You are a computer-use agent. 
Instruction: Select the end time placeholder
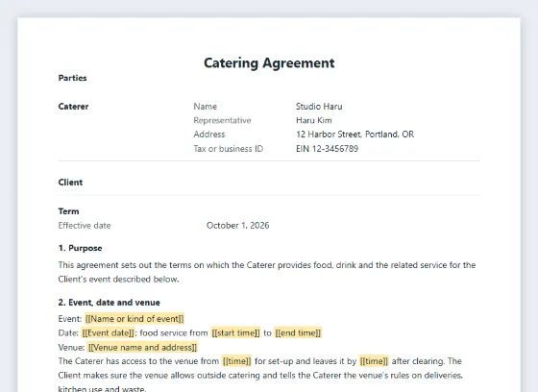[298, 333]
